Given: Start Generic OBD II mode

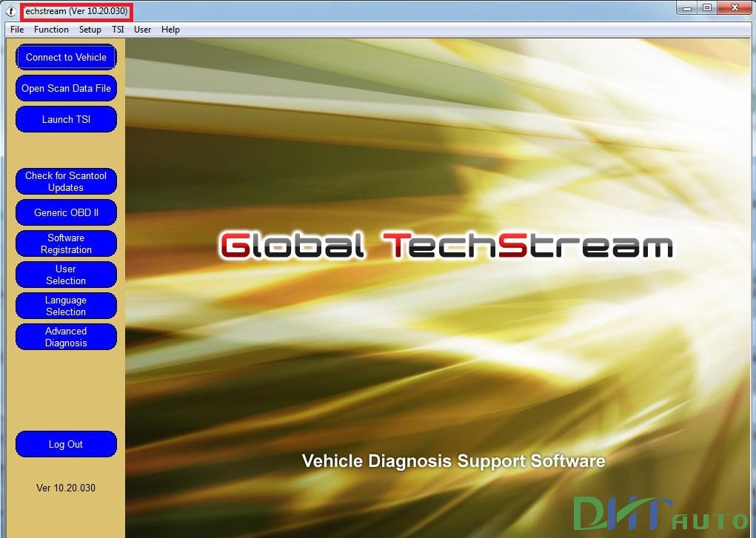Looking at the screenshot, I should [x=66, y=212].
